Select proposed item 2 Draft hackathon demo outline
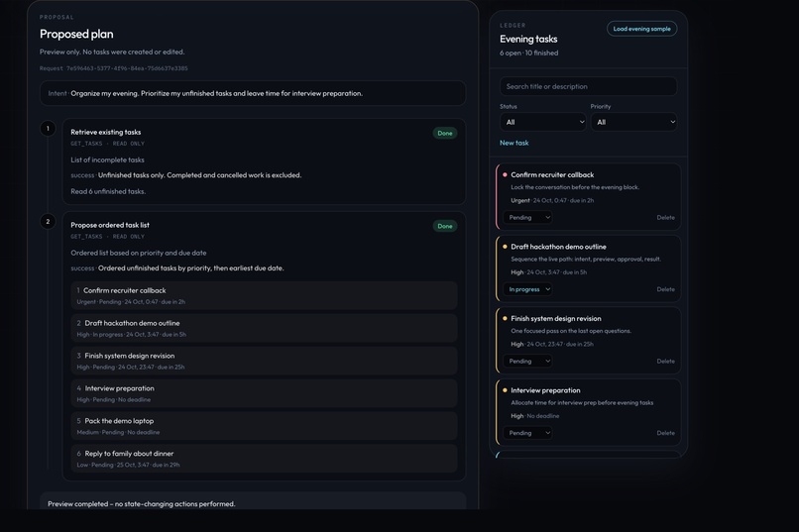Screen dimensions: 799x532 [x=264, y=328]
